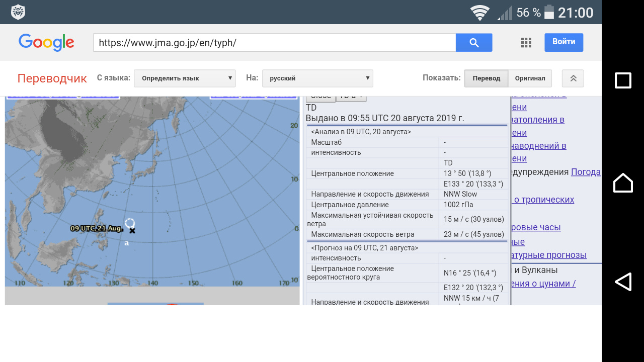Image resolution: width=644 pixels, height=362 pixels.
Task: Tap the Android back triangle button
Action: (623, 282)
